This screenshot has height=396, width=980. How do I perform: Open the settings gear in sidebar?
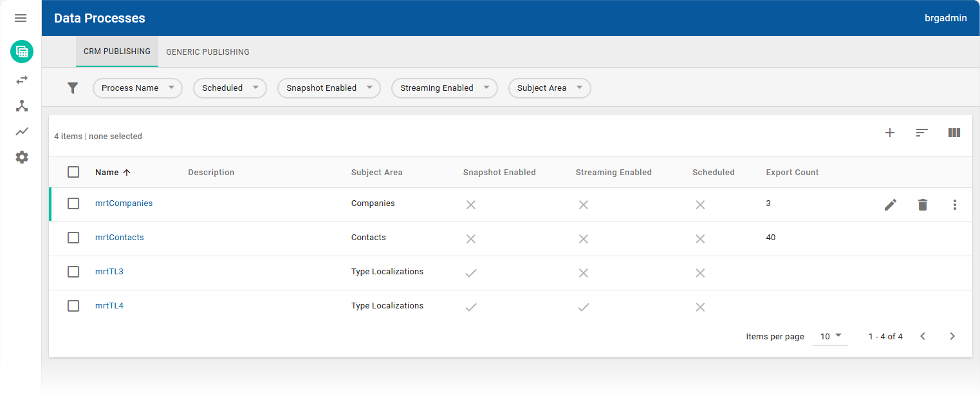click(x=22, y=157)
